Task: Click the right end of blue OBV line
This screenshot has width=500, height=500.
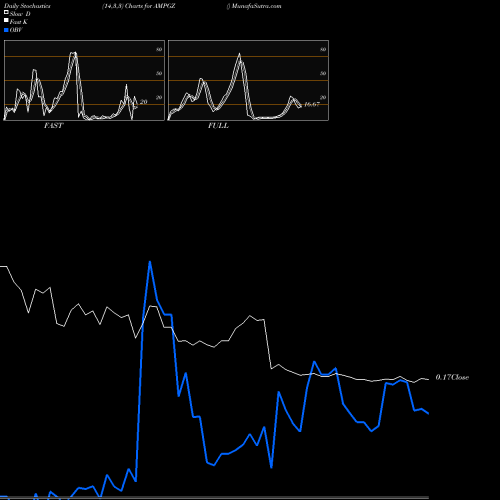Action: coord(428,413)
